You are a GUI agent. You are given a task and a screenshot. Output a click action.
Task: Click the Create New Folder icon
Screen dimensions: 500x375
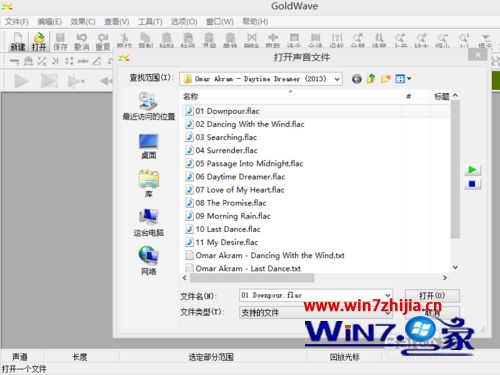coord(385,79)
